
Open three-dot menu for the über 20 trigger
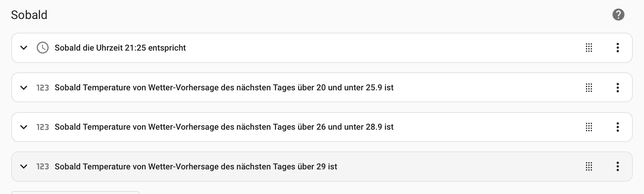point(617,88)
